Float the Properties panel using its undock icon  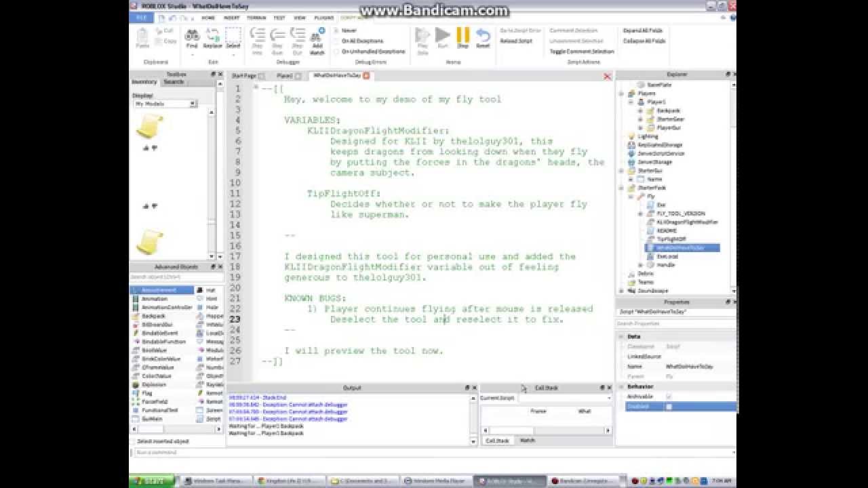727,302
